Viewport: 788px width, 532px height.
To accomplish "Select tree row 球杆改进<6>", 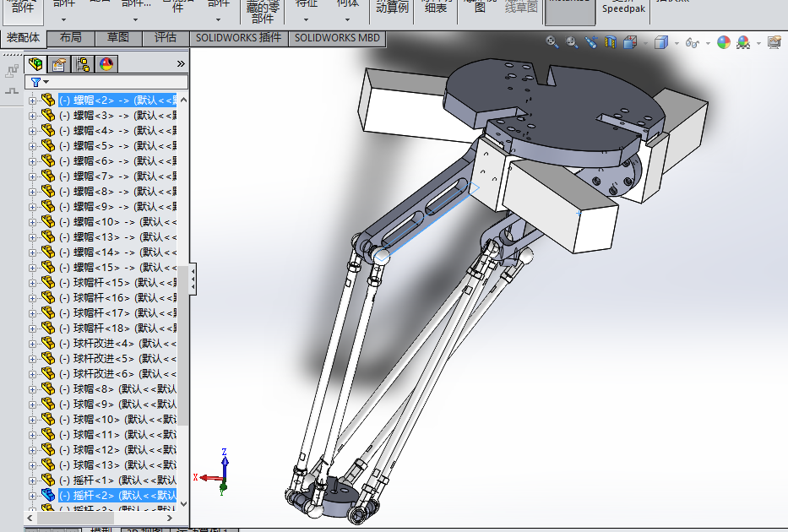I will [x=117, y=373].
